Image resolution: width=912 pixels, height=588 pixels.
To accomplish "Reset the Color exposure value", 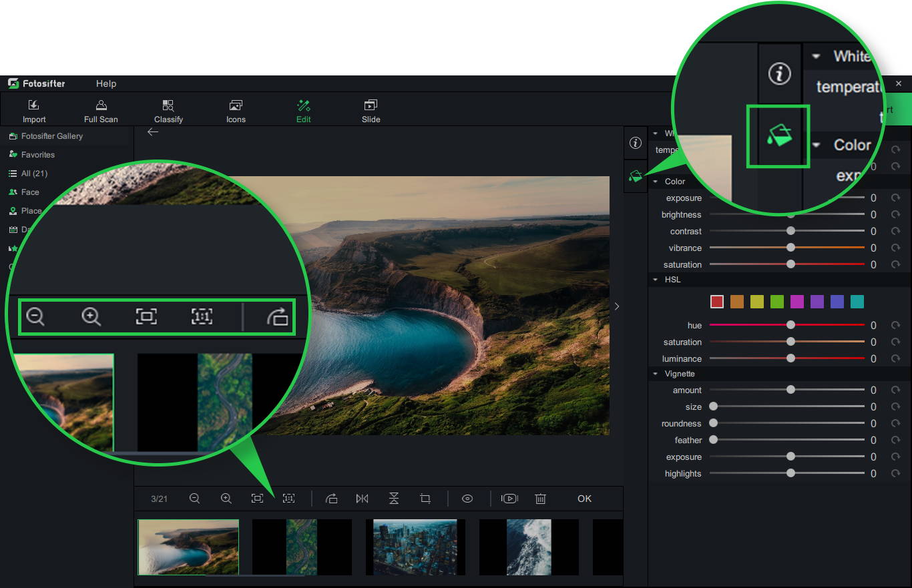I will coord(895,198).
